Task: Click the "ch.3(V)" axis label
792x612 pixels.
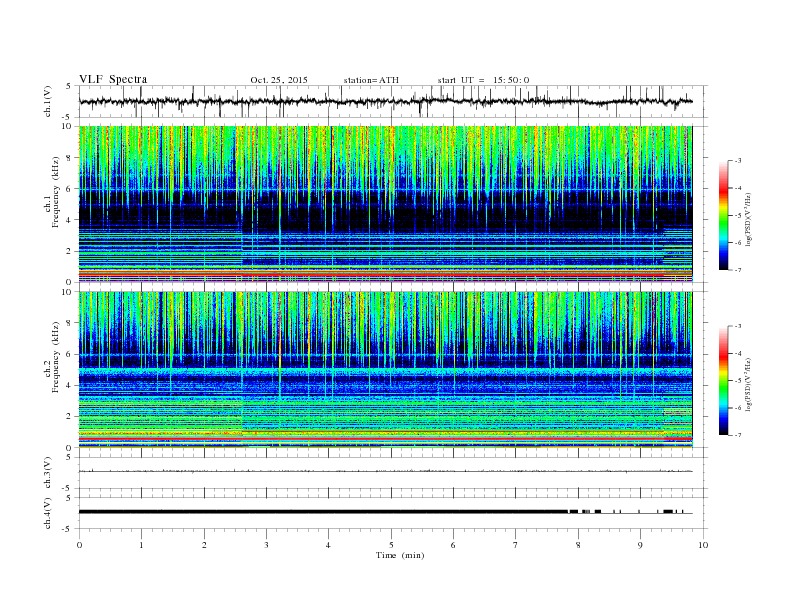Action: (x=48, y=473)
